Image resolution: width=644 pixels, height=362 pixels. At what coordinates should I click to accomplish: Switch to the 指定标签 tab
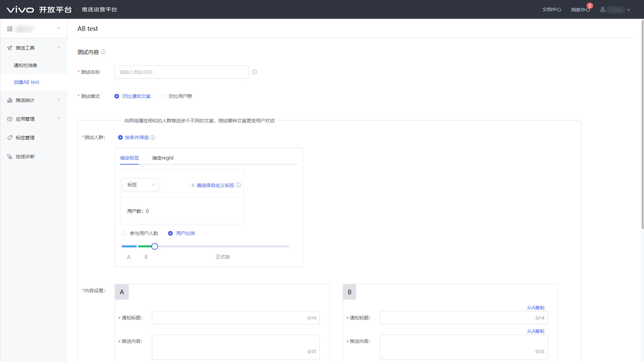(129, 158)
